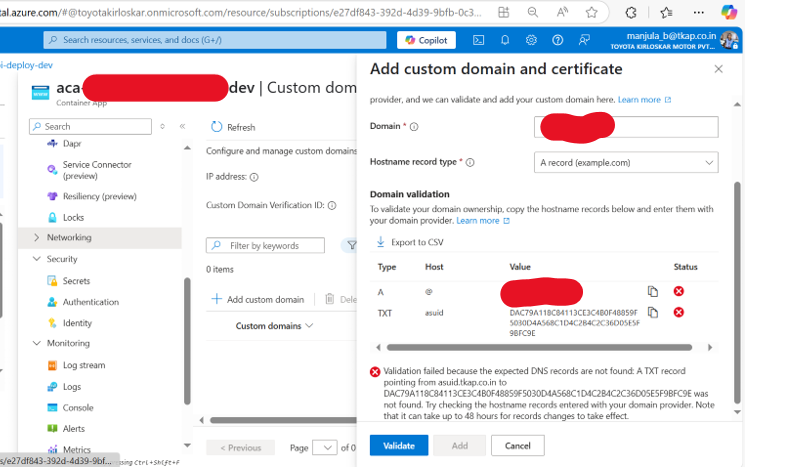This screenshot has width=804, height=471.
Task: Open the browser three-dot menu
Action: (x=698, y=12)
